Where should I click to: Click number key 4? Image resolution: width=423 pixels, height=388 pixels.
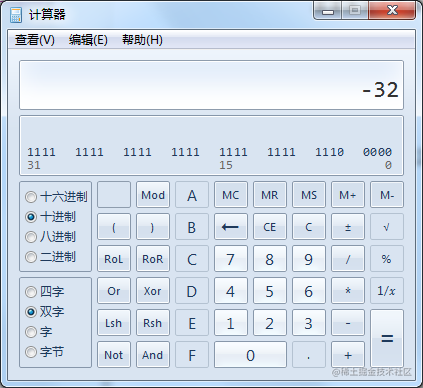click(231, 291)
